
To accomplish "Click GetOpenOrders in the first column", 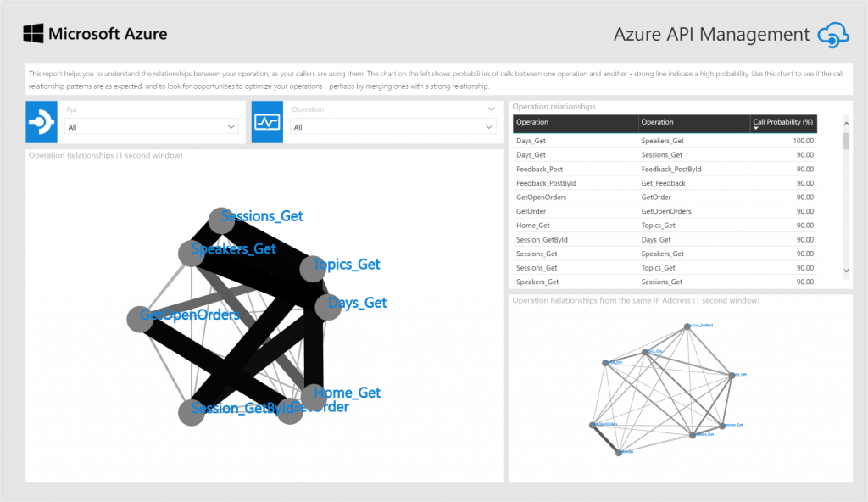I will (x=541, y=198).
